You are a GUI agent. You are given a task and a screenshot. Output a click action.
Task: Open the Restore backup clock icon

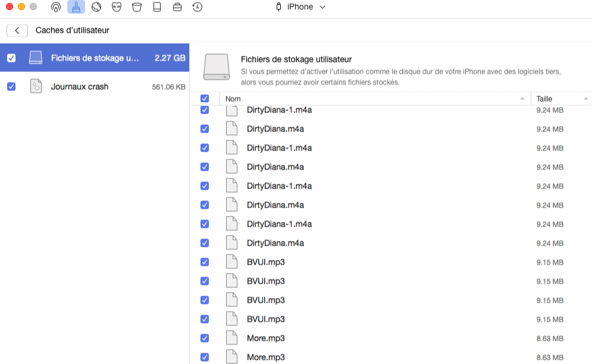pyautogui.click(x=198, y=7)
